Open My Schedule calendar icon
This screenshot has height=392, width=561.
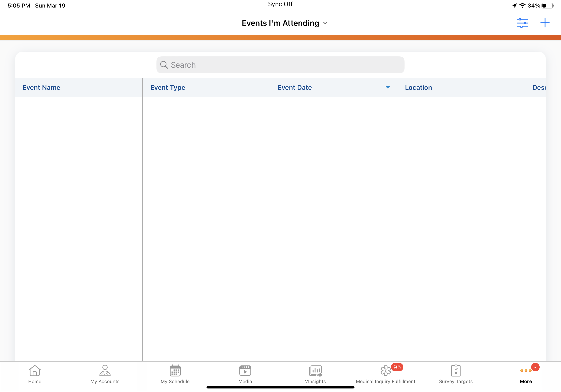175,370
